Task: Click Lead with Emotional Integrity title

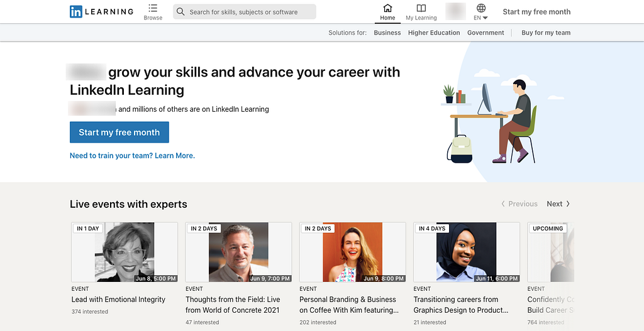Action: (x=118, y=300)
